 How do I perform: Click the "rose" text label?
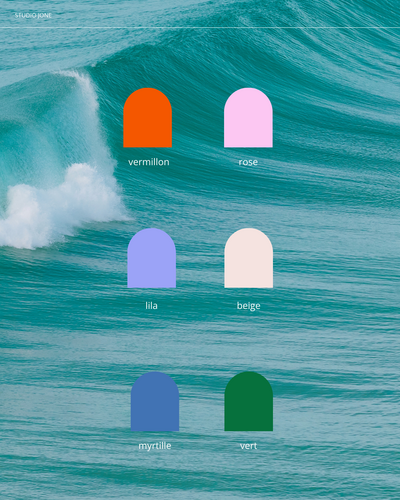248,162
